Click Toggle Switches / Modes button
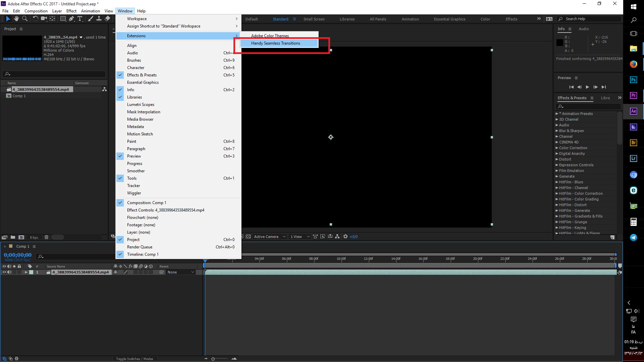Screen dimensions: 644x362 135,359
